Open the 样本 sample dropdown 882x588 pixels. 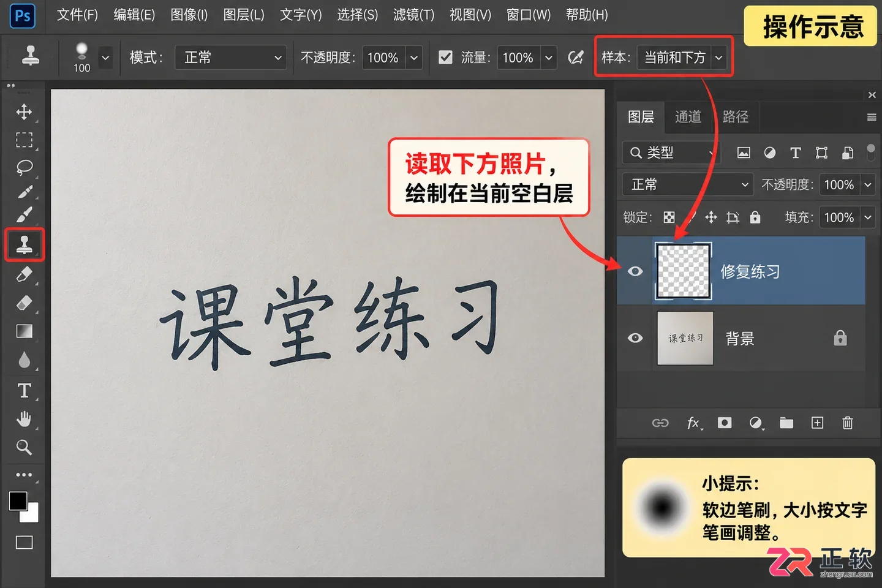tap(682, 58)
